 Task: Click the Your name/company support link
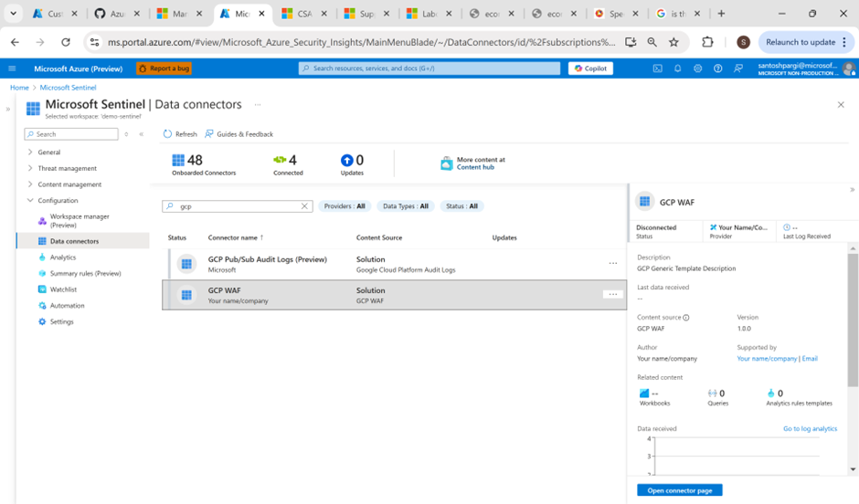(767, 359)
